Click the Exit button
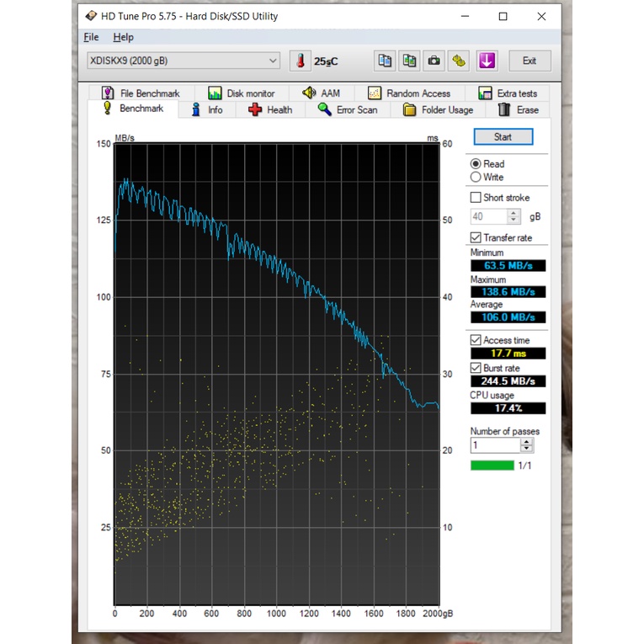This screenshot has width=644, height=644. tap(530, 61)
